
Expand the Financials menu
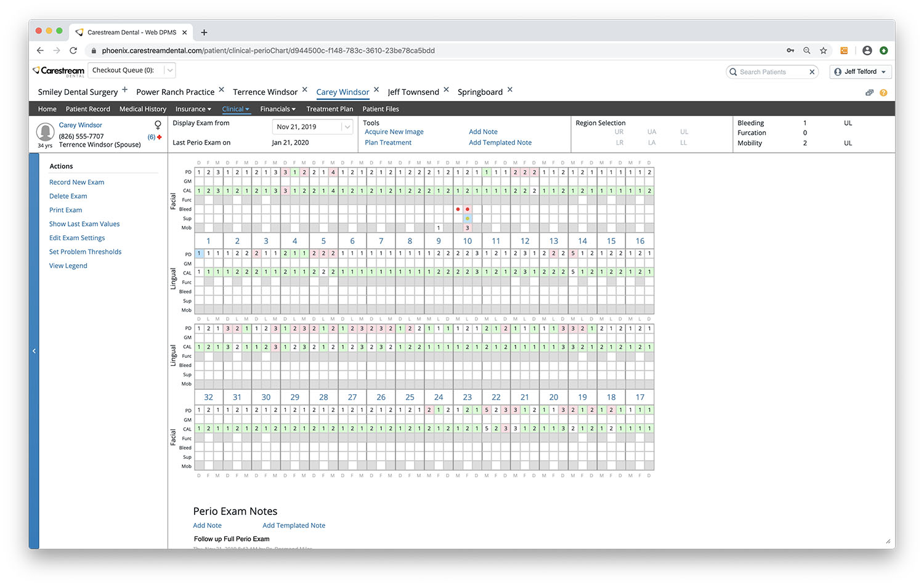tap(278, 109)
